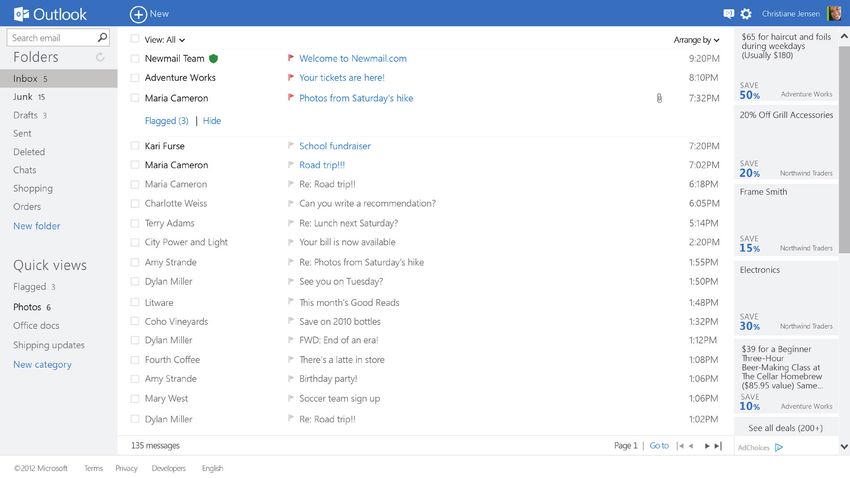
Task: Refresh folders with the circular arrow icon
Action: 100,57
